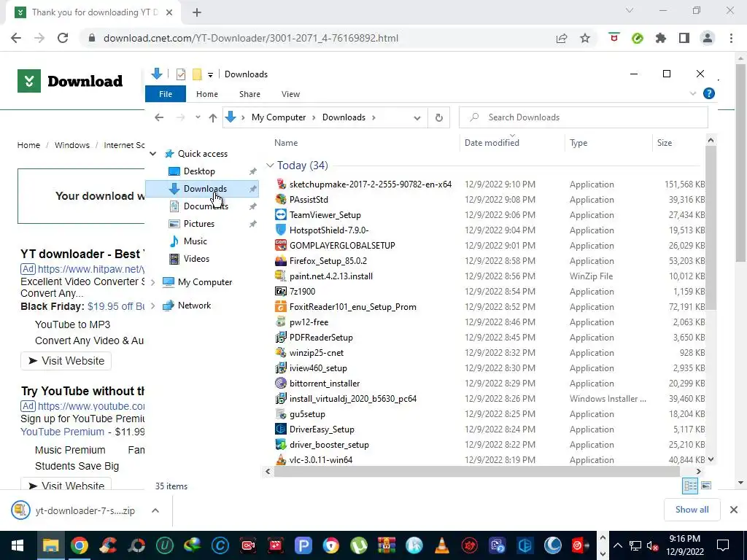Image resolution: width=747 pixels, height=560 pixels.
Task: Click the YouTube Premium link
Action: [x=63, y=432]
